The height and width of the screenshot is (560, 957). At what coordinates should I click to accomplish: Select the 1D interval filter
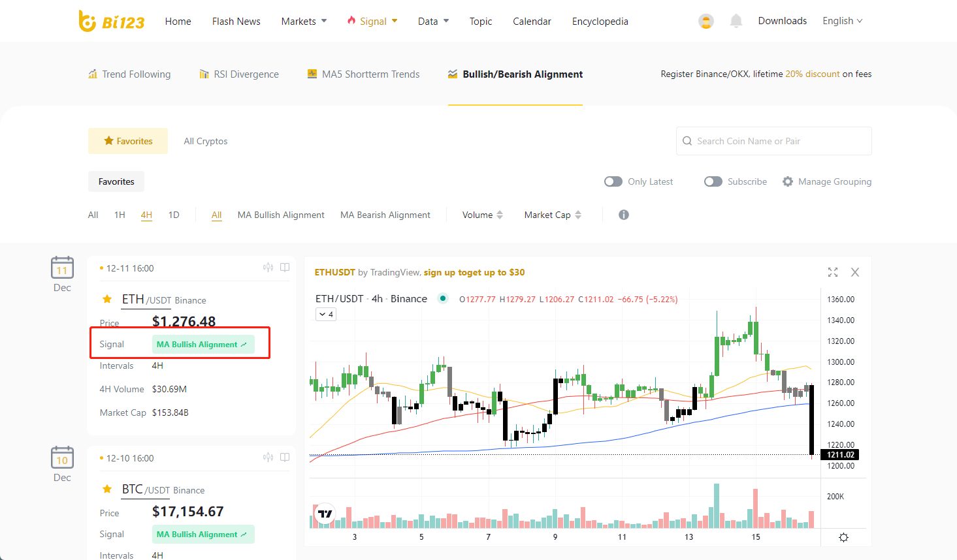click(x=174, y=215)
